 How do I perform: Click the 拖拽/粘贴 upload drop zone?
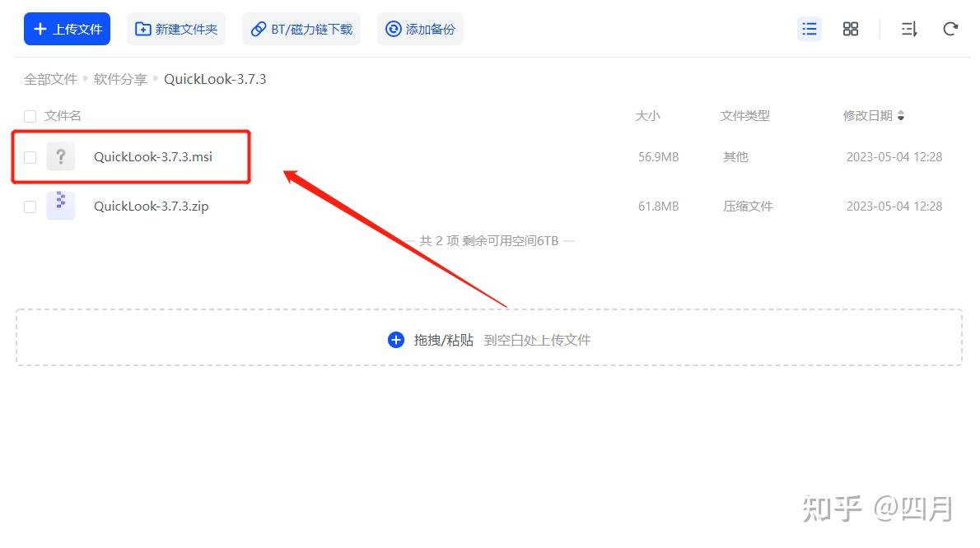click(x=488, y=337)
